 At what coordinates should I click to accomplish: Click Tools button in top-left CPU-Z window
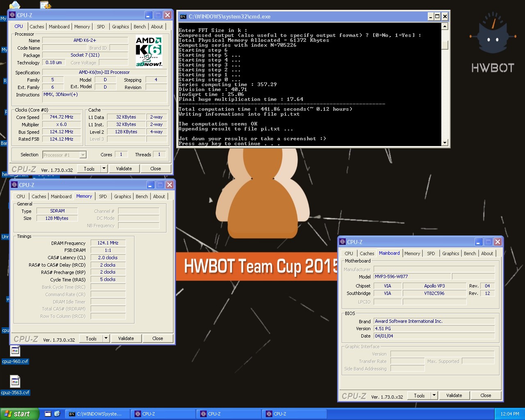[89, 169]
